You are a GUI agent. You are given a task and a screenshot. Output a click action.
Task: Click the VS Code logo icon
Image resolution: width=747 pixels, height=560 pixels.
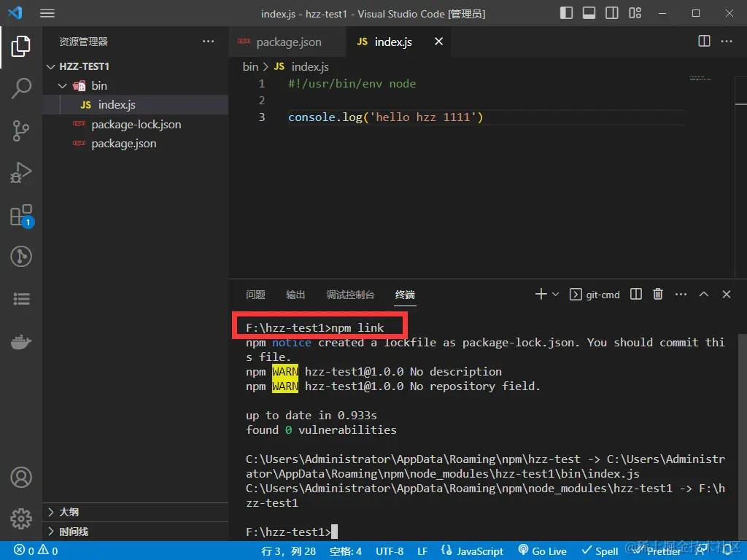pos(15,12)
